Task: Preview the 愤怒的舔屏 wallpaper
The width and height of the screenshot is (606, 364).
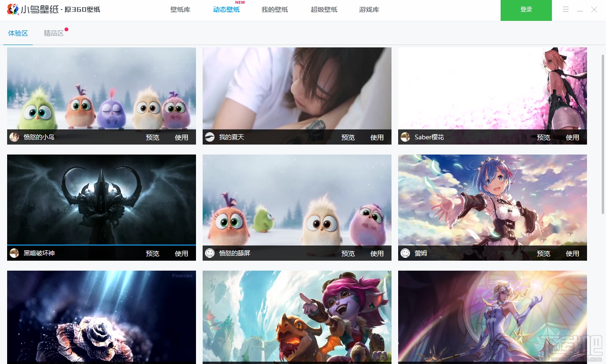Action: point(348,254)
